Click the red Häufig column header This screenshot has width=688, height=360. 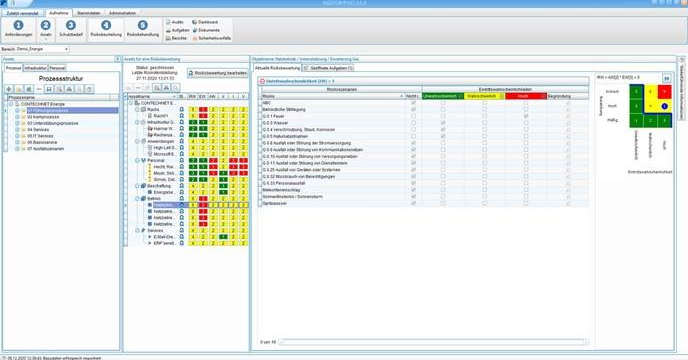click(x=526, y=96)
